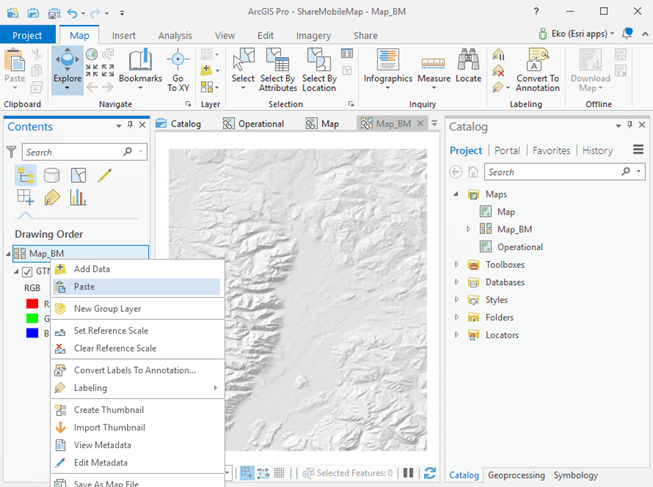This screenshot has height=487, width=653.
Task: Show List By Editing view
Action: (105, 175)
